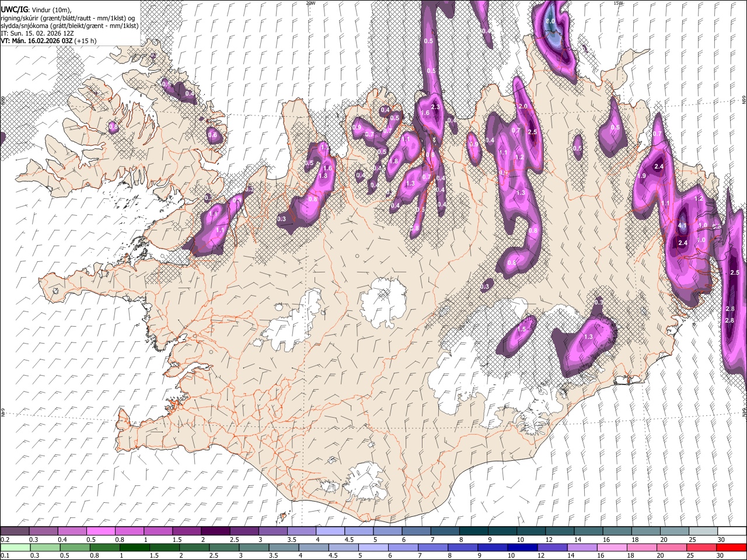The width and height of the screenshot is (747, 560).
Task: Click the 0.2 label in snow legend
Action: (5, 540)
